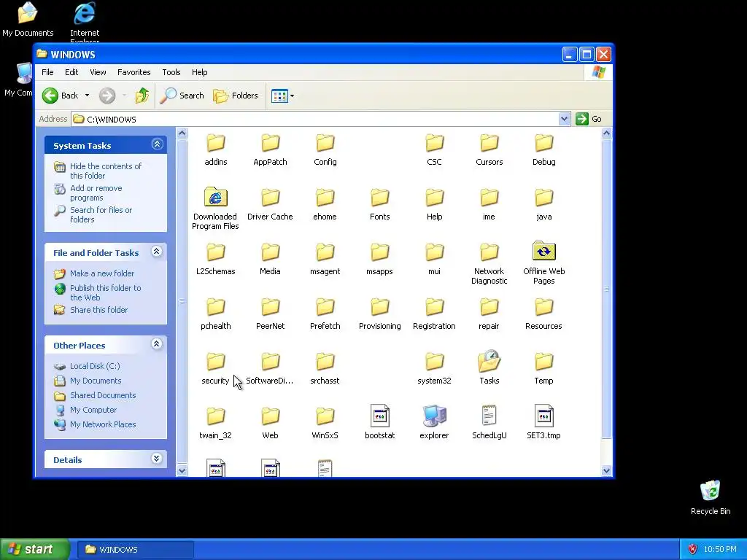Image resolution: width=747 pixels, height=560 pixels.
Task: Select the Prefetch folder
Action: click(325, 314)
